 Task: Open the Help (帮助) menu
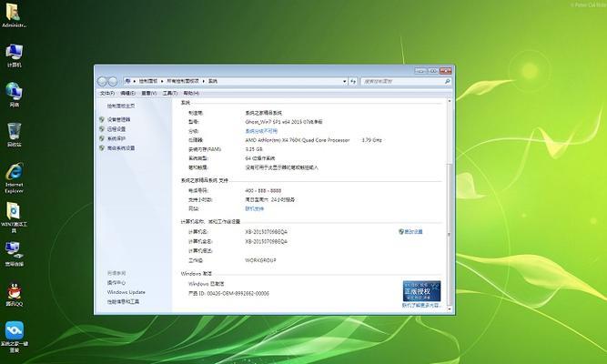point(191,94)
